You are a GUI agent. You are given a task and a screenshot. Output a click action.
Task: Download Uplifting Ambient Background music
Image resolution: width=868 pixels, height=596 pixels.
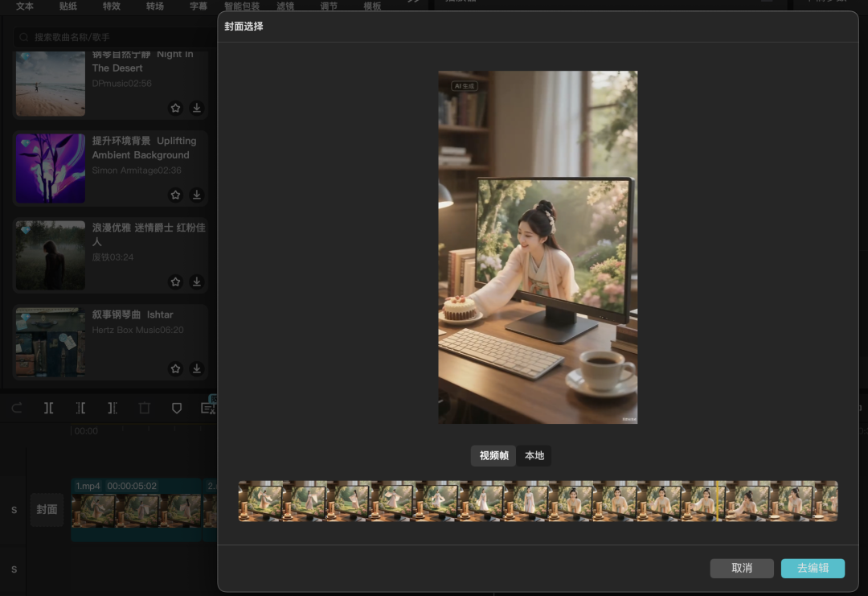[196, 195]
